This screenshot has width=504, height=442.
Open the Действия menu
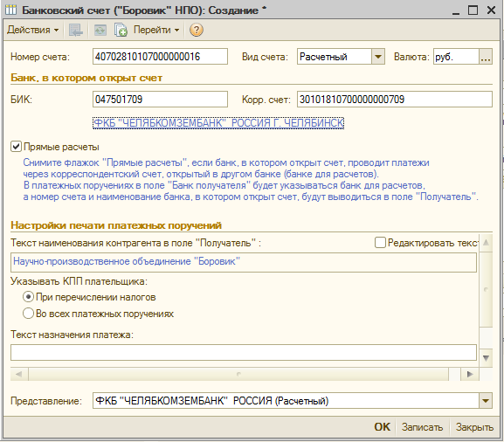33,30
